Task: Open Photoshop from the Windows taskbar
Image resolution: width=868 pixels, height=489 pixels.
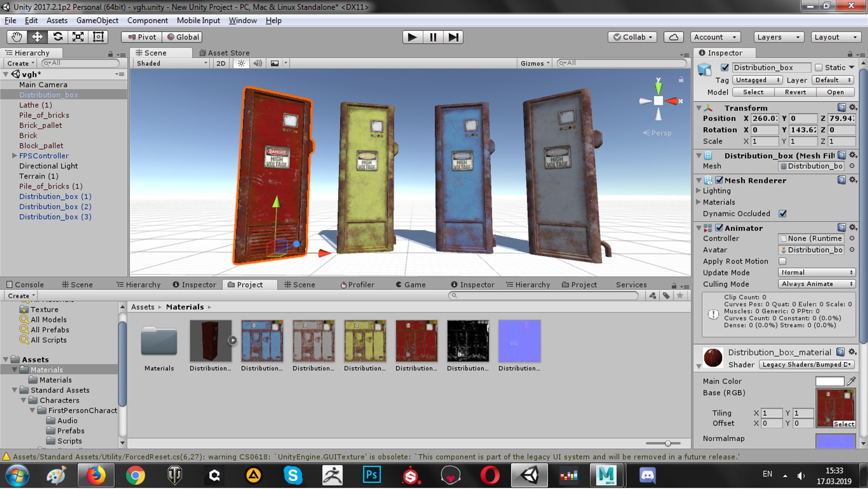Action: (371, 475)
